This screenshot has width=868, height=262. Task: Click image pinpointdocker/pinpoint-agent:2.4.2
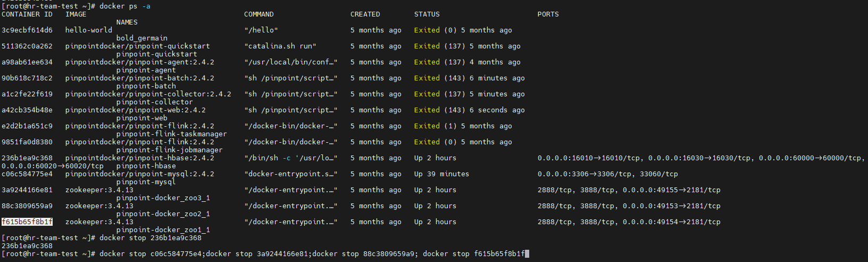point(140,62)
